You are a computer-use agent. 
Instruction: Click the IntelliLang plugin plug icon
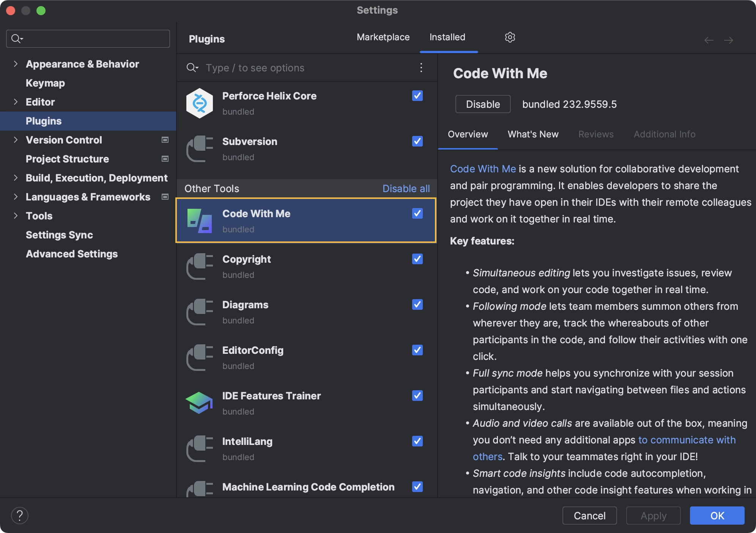pyautogui.click(x=200, y=449)
